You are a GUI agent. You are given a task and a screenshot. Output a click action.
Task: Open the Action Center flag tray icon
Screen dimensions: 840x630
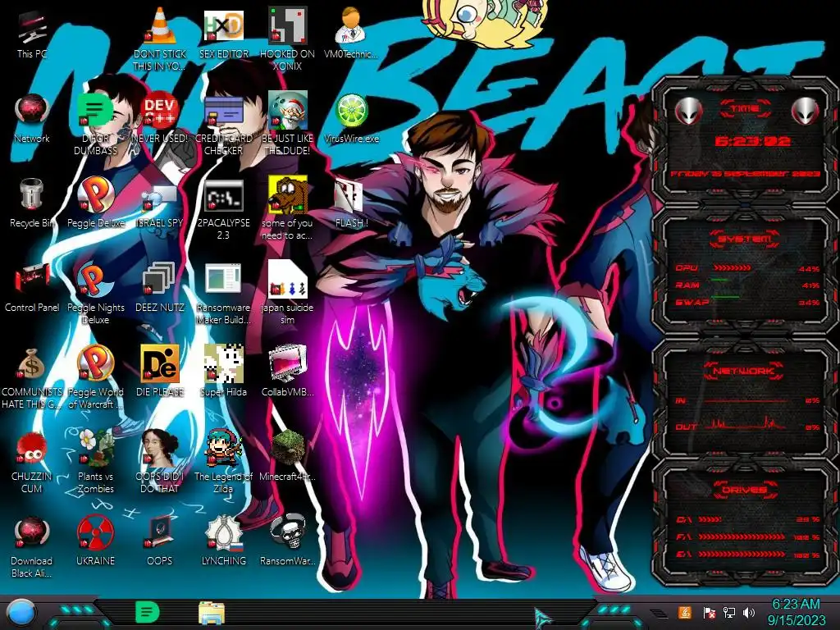[710, 612]
